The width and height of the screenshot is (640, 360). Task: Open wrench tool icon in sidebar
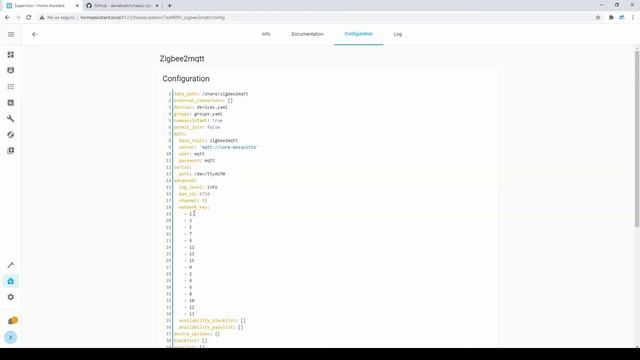(11, 119)
